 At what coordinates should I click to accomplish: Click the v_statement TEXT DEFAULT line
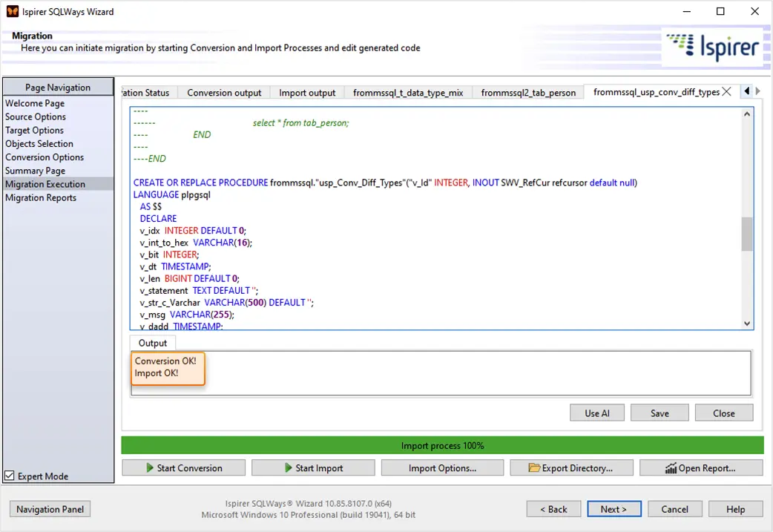point(199,290)
